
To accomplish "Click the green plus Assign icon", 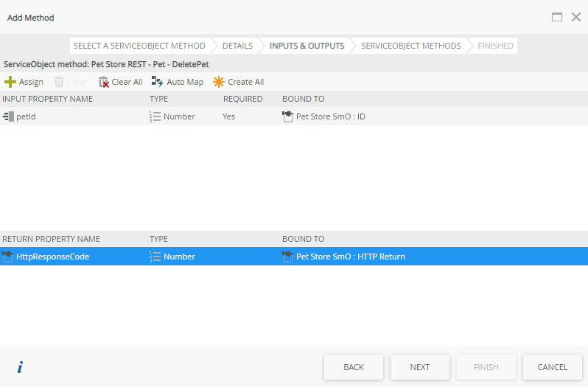I will tap(10, 82).
